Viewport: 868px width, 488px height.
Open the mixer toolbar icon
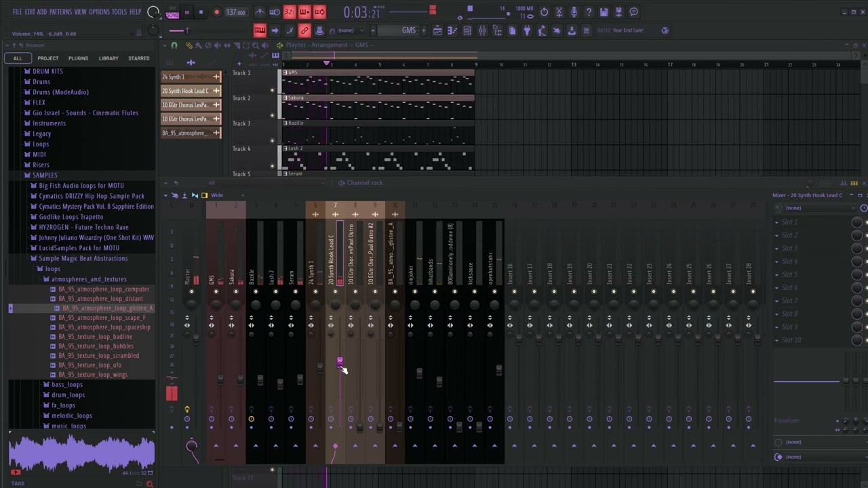pos(482,30)
